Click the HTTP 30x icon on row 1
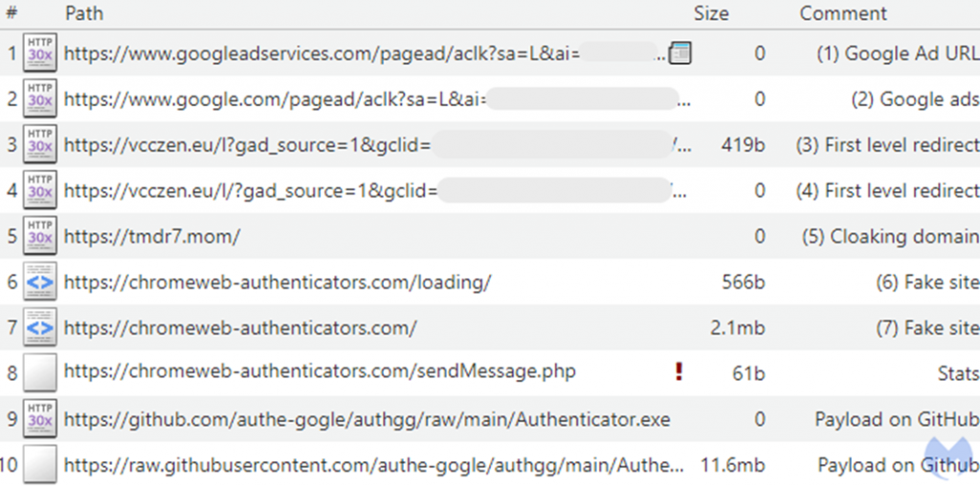Image resolution: width=980 pixels, height=486 pixels. [40, 52]
